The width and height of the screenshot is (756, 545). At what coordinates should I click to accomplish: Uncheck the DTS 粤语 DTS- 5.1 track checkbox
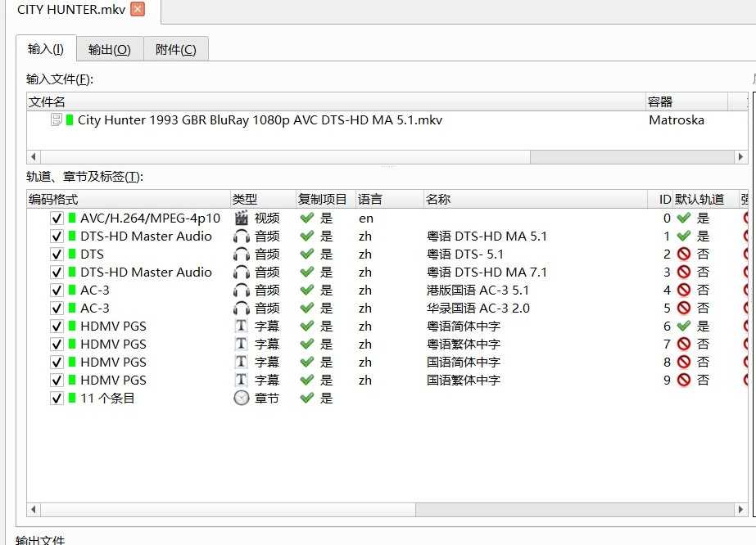(x=57, y=254)
